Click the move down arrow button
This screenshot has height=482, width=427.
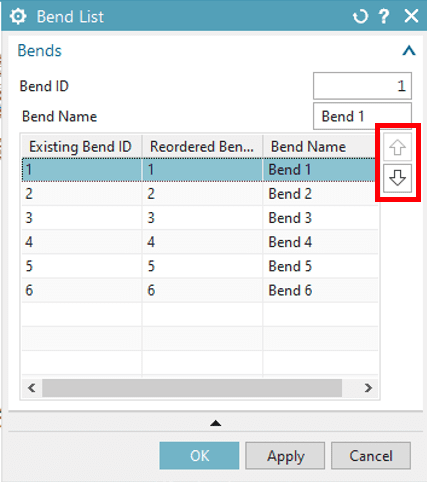pyautogui.click(x=397, y=178)
